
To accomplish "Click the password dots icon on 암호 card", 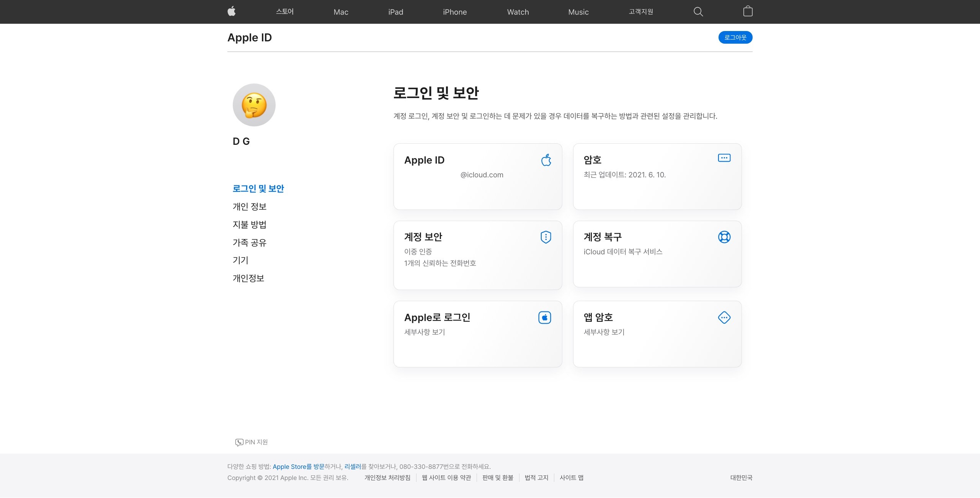I will [724, 158].
